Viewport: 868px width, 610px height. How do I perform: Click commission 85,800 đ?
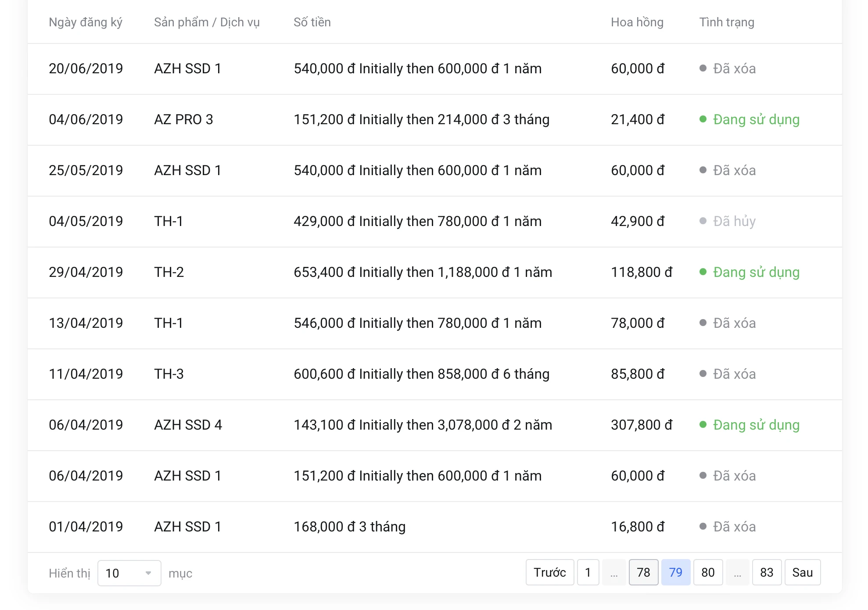[x=638, y=374]
